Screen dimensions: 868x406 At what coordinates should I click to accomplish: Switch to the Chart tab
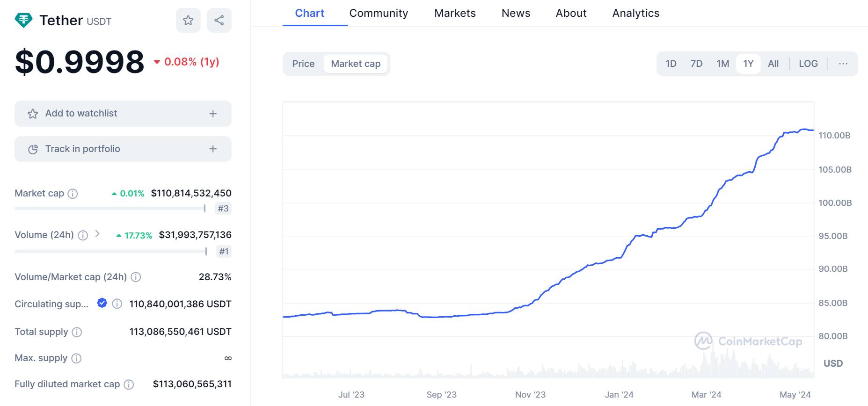pyautogui.click(x=309, y=13)
